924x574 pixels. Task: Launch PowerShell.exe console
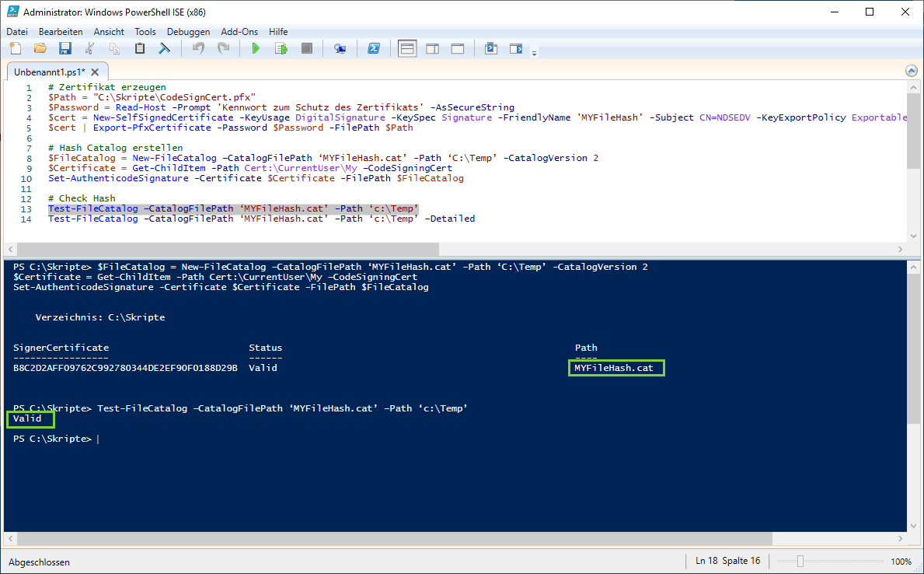point(374,47)
